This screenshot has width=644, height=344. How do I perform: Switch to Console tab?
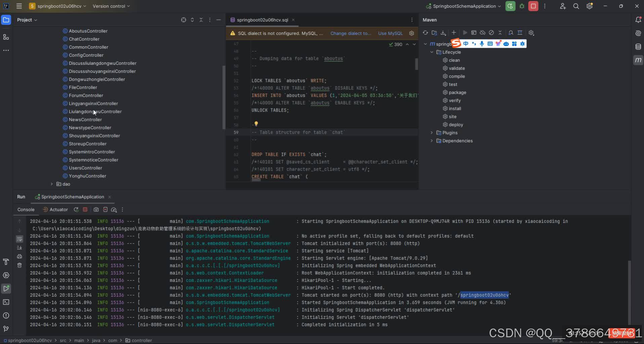pyautogui.click(x=26, y=210)
